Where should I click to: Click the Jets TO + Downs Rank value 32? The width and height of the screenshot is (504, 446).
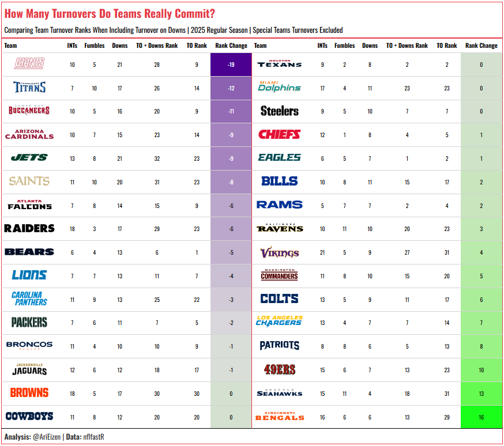[x=157, y=158]
